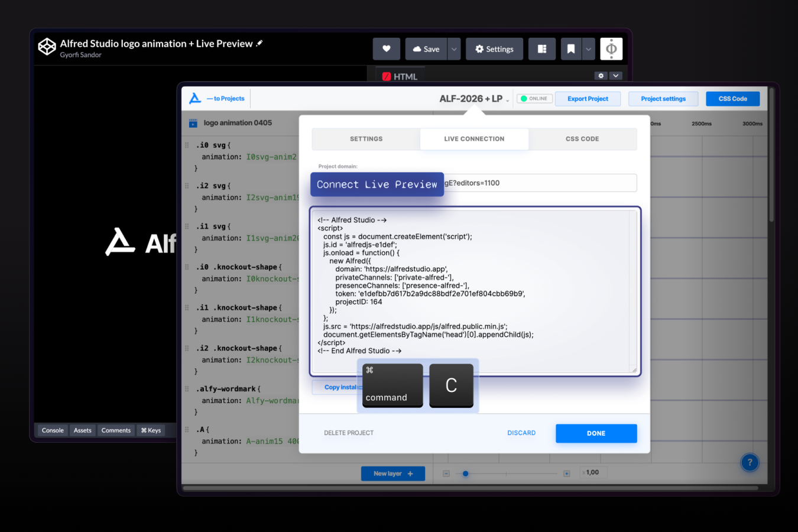Open the CodePen Comments panel
Image resolution: width=798 pixels, height=532 pixels.
[116, 430]
